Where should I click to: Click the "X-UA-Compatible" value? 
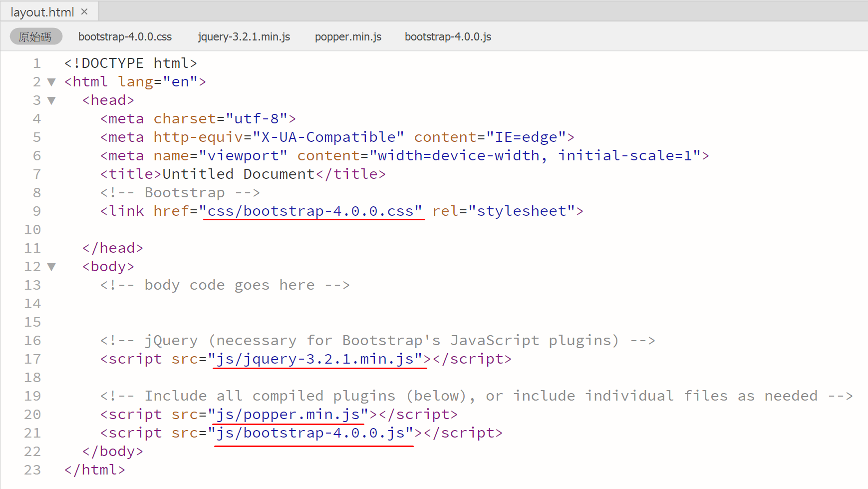point(328,137)
